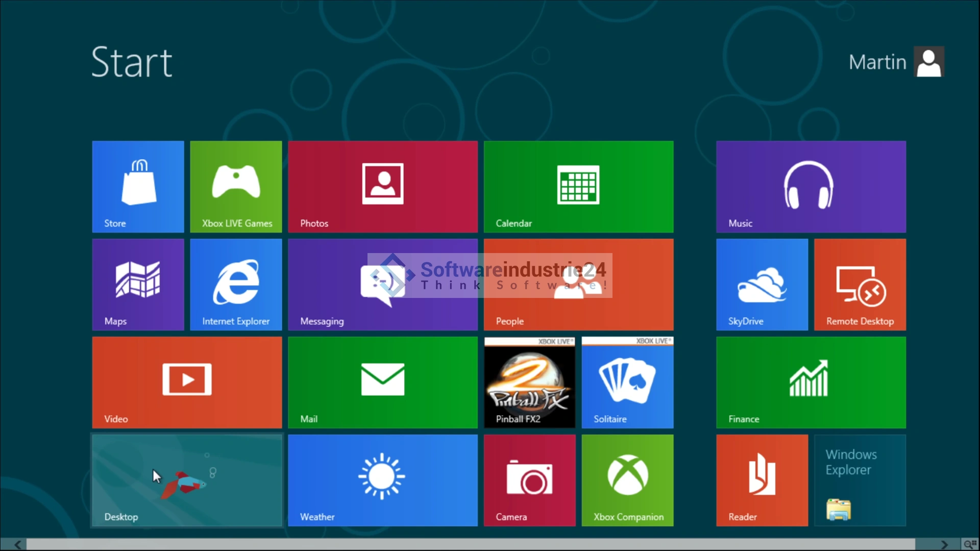The width and height of the screenshot is (980, 551).
Task: Click scrollbar right arrow
Action: click(944, 544)
